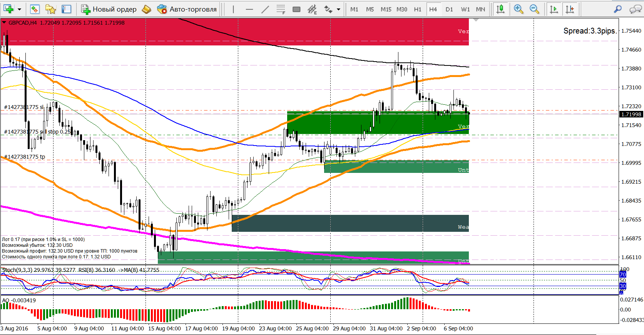Click the 1.75440 price scale value
This screenshot has width=644, height=335.
click(631, 31)
